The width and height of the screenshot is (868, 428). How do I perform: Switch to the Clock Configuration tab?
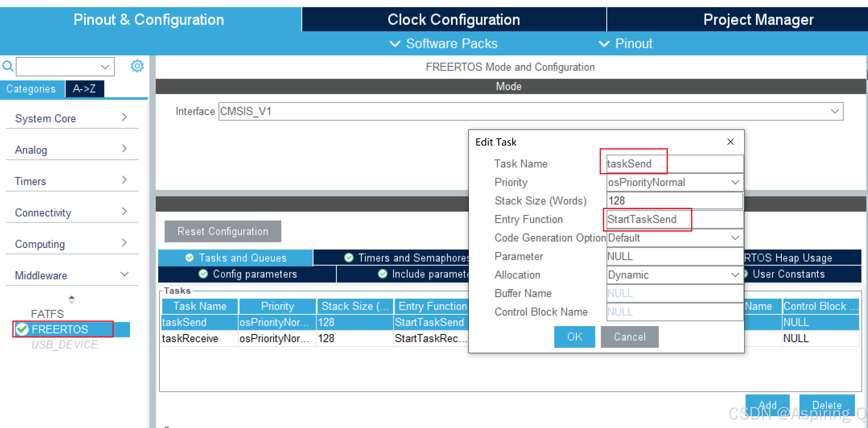[453, 19]
